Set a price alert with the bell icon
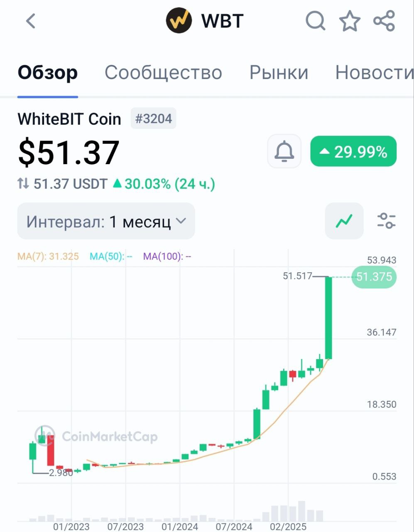This screenshot has width=414, height=532. [x=284, y=151]
